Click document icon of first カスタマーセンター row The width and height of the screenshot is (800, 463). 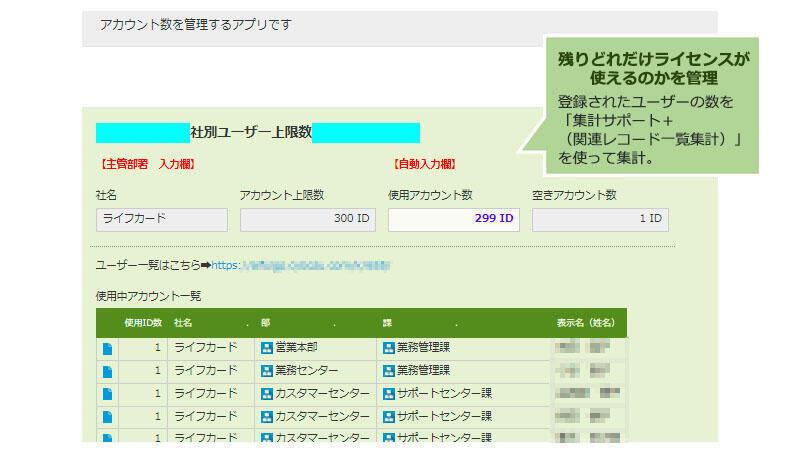point(107,394)
